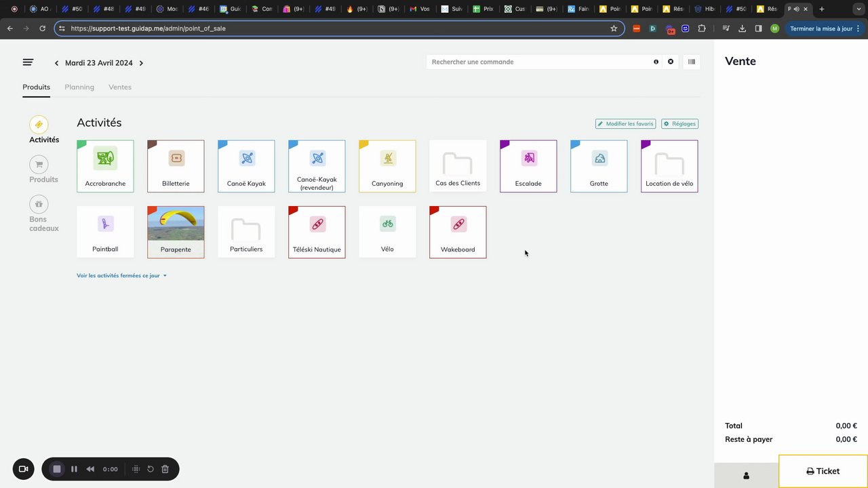Viewport: 868px width, 488px height.
Task: Open Réglages settings button
Action: (x=679, y=124)
